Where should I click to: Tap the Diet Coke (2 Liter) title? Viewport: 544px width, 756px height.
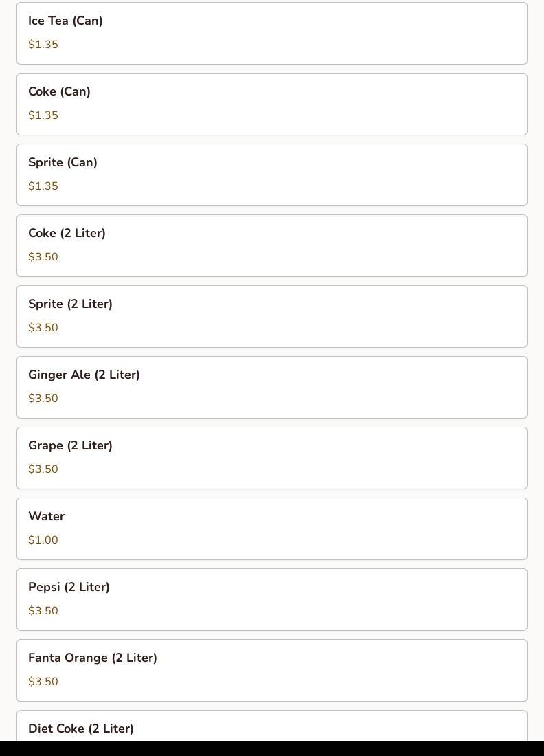(x=81, y=729)
